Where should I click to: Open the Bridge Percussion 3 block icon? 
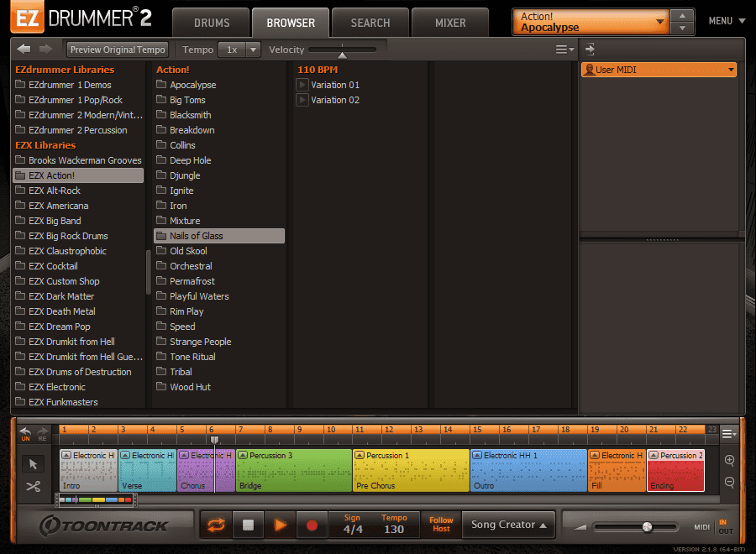(x=243, y=455)
